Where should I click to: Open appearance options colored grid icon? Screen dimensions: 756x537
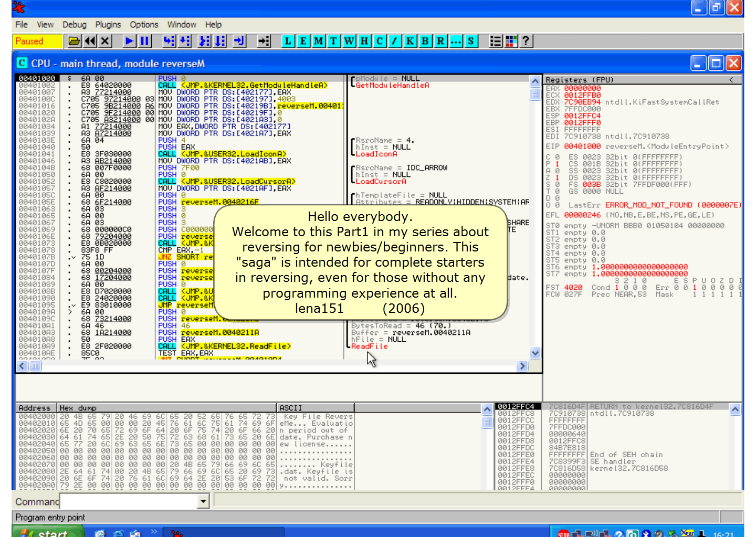click(x=511, y=41)
